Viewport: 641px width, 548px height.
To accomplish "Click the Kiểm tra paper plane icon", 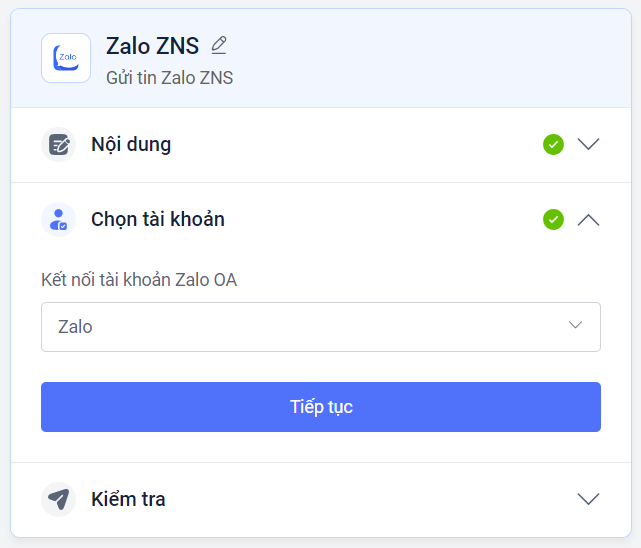I will 59,499.
